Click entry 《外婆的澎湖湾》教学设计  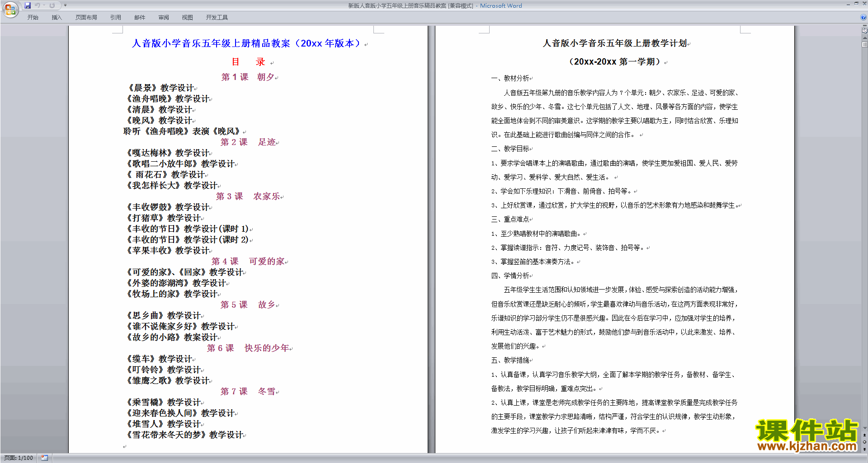tap(176, 283)
